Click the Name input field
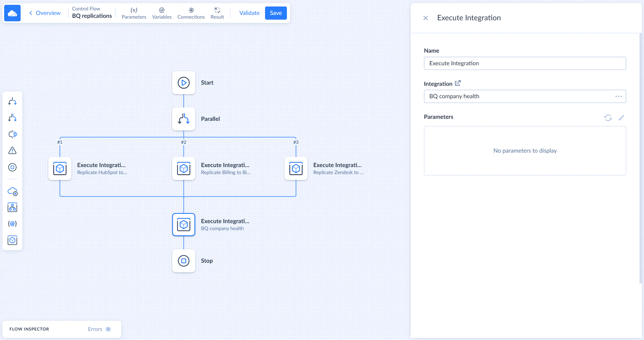The height and width of the screenshot is (340, 644). click(525, 63)
